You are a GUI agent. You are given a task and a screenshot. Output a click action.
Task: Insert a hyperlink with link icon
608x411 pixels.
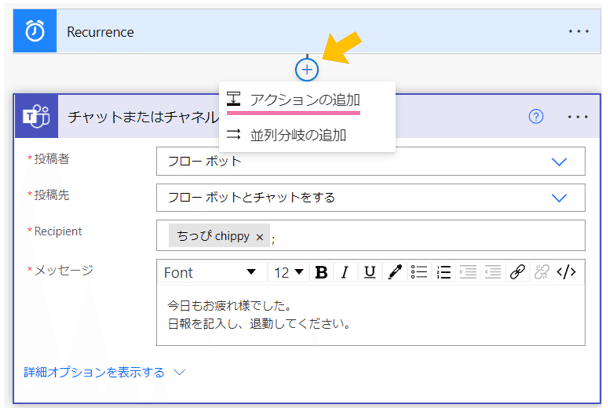(x=517, y=272)
